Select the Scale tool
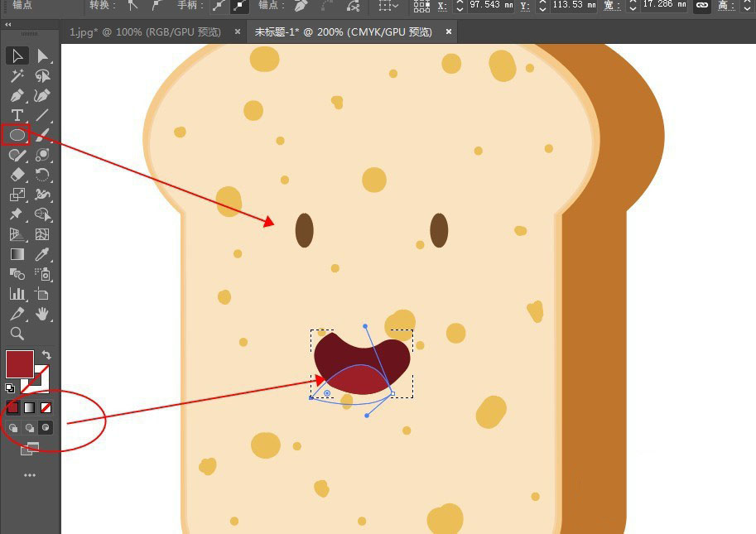 click(17, 195)
